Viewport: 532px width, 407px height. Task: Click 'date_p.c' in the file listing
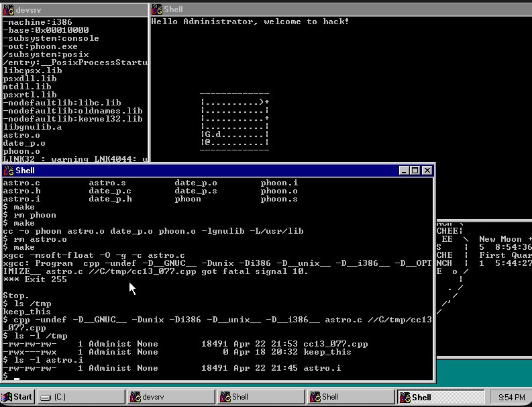pos(110,191)
